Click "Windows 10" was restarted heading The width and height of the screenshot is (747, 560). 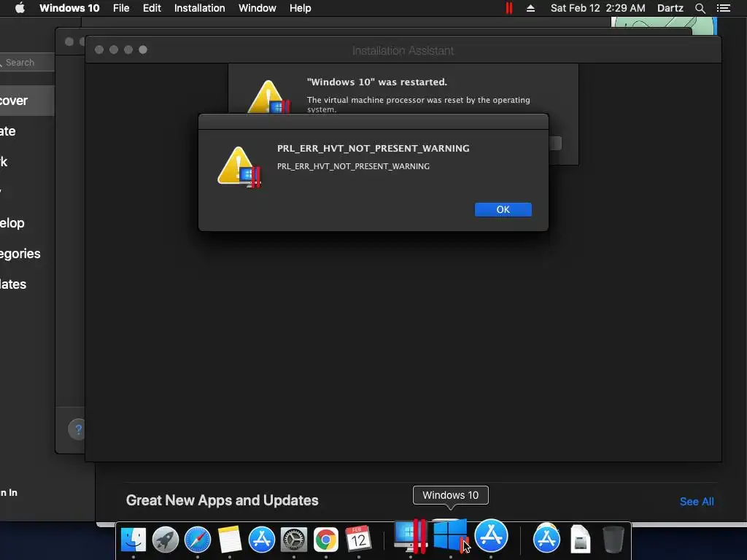[377, 82]
